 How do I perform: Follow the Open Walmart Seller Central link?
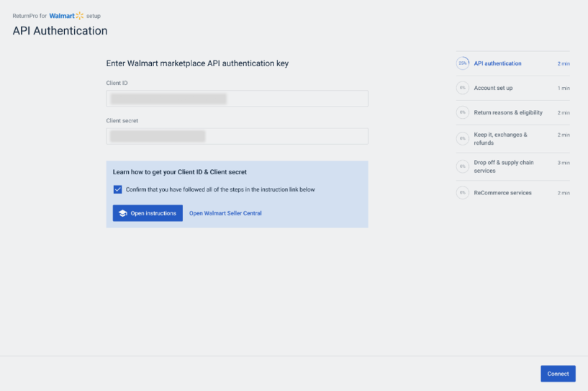click(x=225, y=213)
